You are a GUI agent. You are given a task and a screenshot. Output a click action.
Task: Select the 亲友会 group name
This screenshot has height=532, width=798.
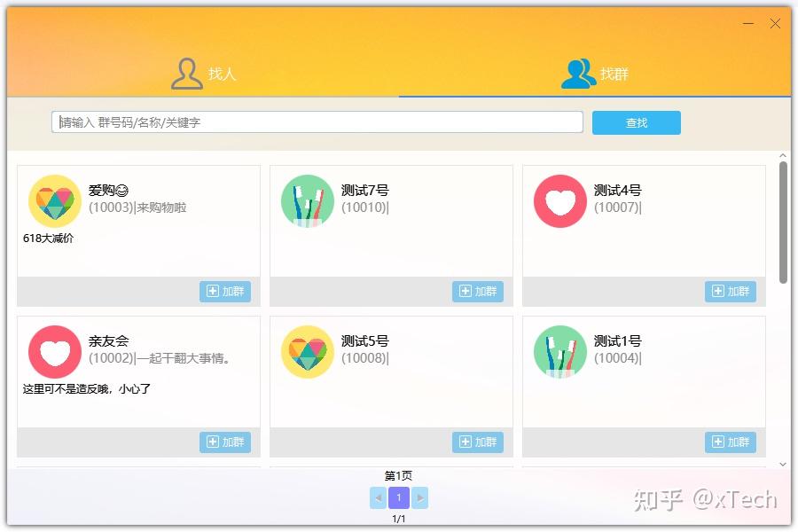point(108,341)
